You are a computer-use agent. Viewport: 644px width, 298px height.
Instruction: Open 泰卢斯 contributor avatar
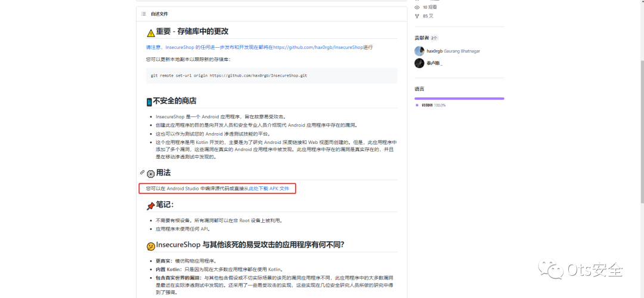tap(419, 63)
